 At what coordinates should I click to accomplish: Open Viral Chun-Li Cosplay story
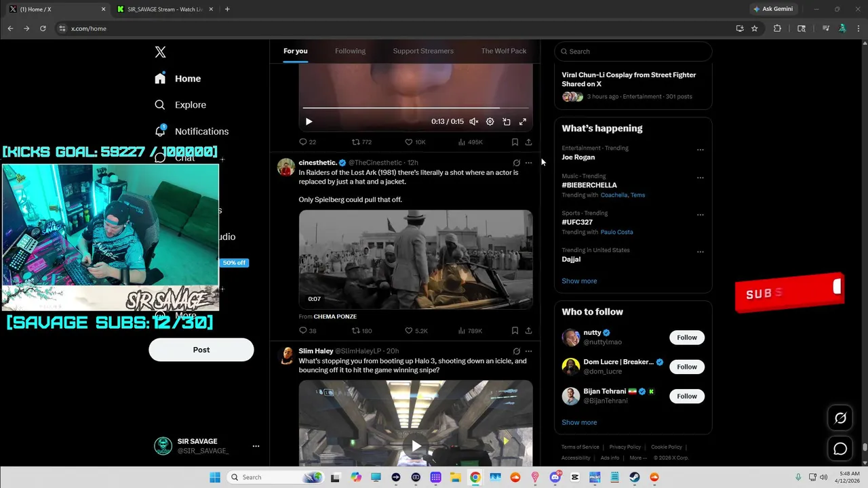click(629, 79)
